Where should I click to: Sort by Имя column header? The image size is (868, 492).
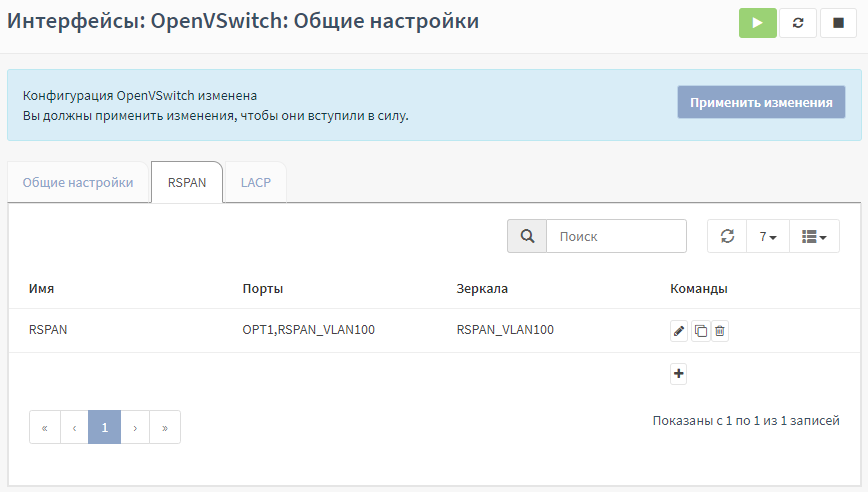[x=42, y=289]
